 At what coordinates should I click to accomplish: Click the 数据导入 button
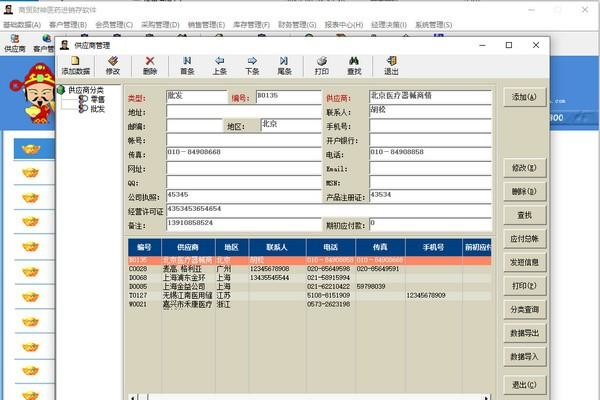click(x=524, y=357)
